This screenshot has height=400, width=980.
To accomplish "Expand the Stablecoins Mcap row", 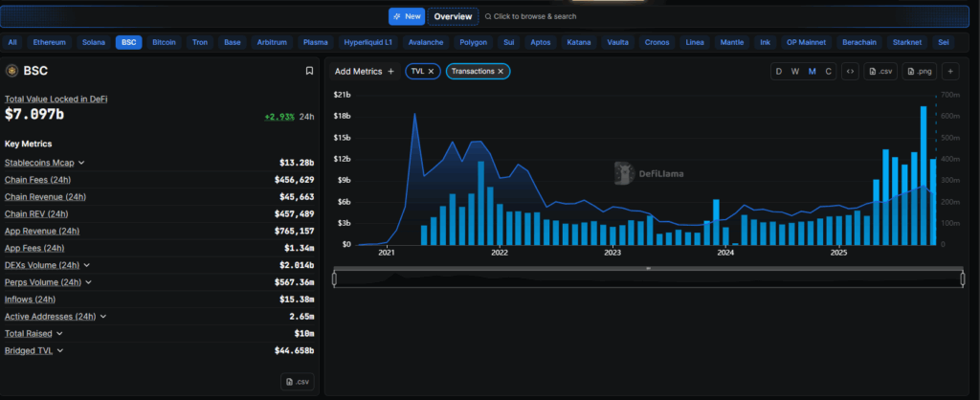I will click(81, 163).
